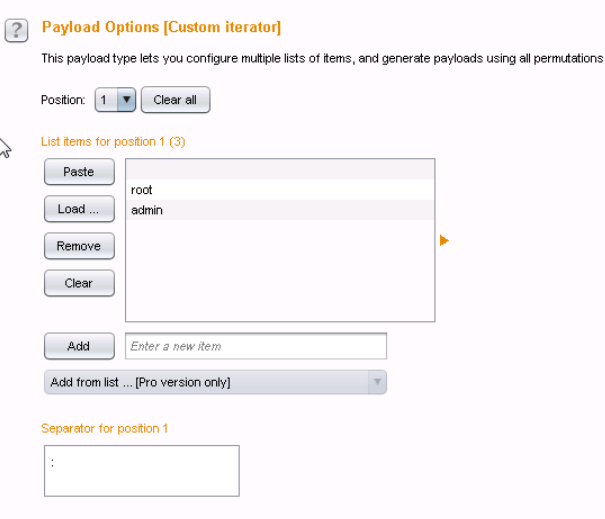Select the blank first list item
This screenshot has height=519, width=605.
(x=280, y=170)
